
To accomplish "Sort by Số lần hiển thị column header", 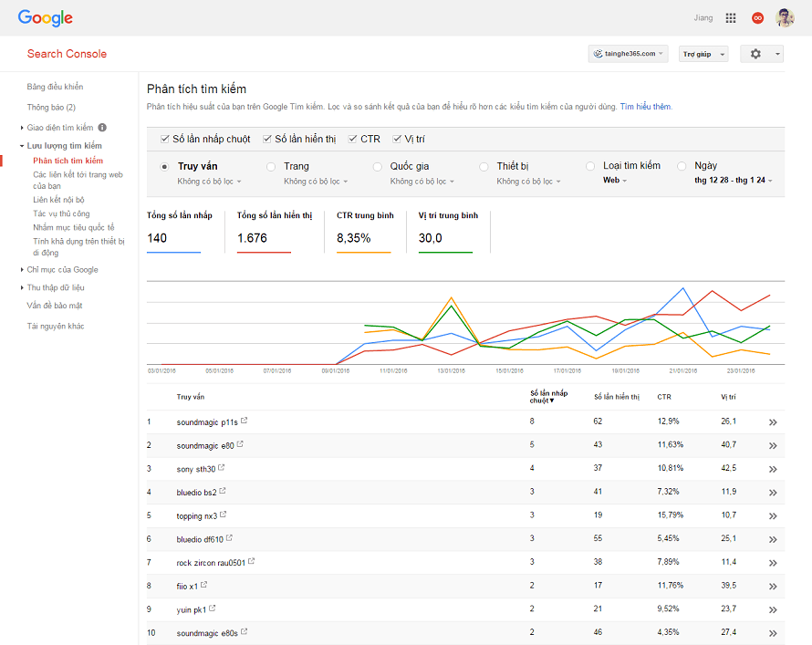I will click(617, 397).
